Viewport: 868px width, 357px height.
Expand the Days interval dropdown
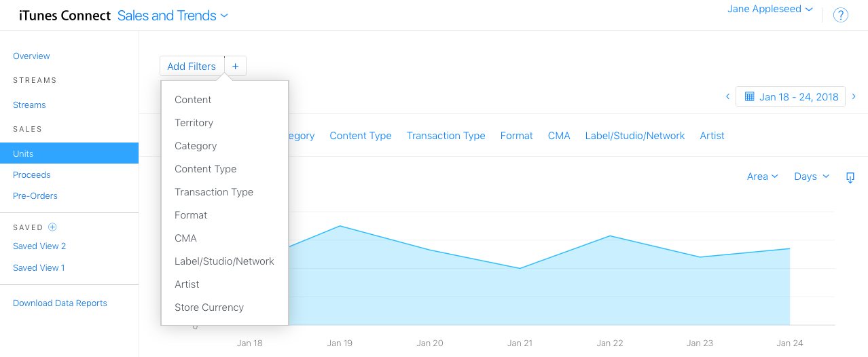point(812,176)
